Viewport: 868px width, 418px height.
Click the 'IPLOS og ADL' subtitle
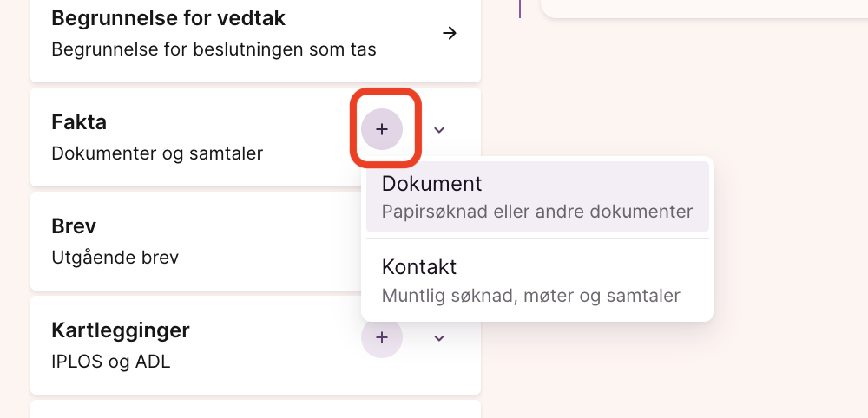tap(111, 362)
